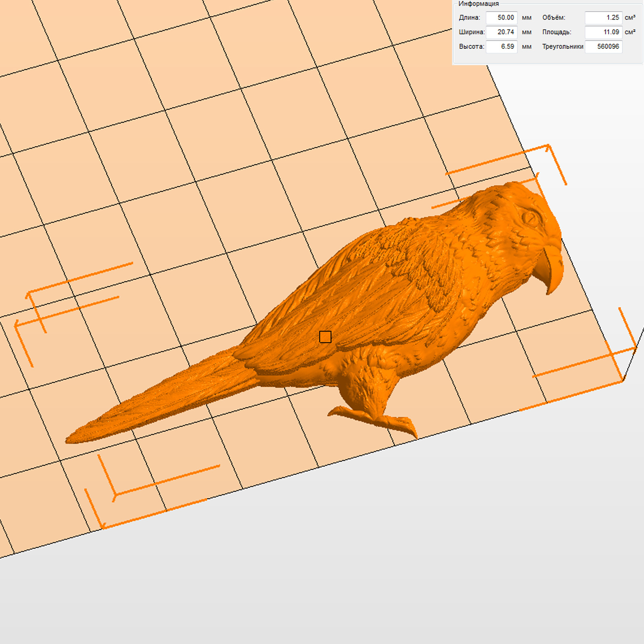Click the Треугольники triangle count field
This screenshot has height=644, width=644.
click(x=603, y=47)
